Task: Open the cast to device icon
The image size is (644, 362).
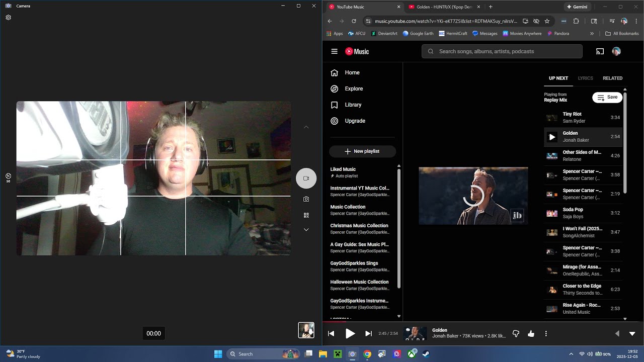Action: point(600,51)
